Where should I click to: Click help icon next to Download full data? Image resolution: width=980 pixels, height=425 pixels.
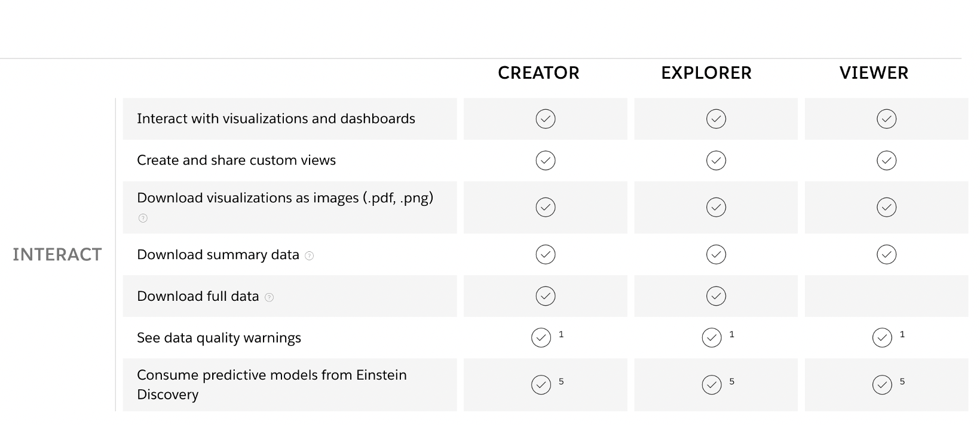269,297
